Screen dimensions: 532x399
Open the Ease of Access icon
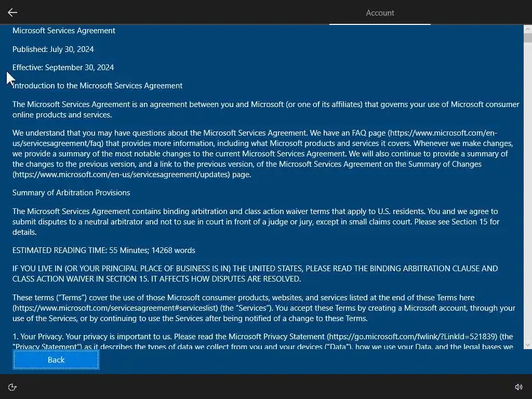pos(12,387)
